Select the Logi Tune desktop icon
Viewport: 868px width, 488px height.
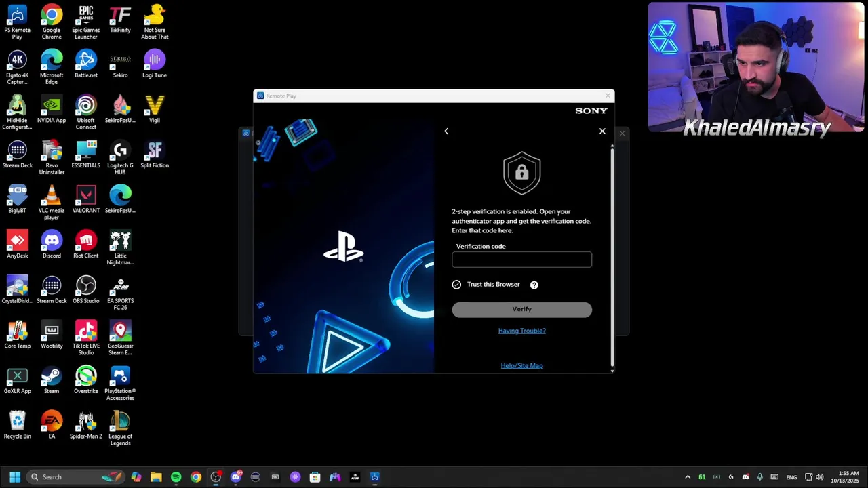coord(155,64)
